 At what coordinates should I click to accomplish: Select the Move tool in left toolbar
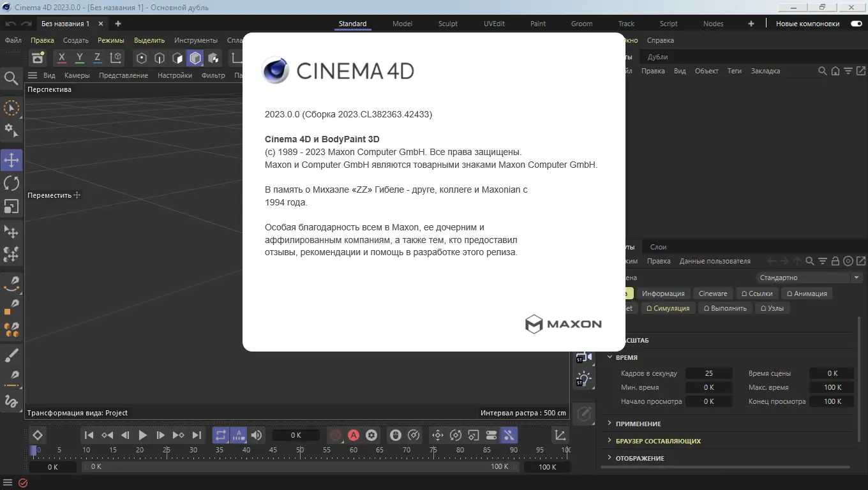11,160
